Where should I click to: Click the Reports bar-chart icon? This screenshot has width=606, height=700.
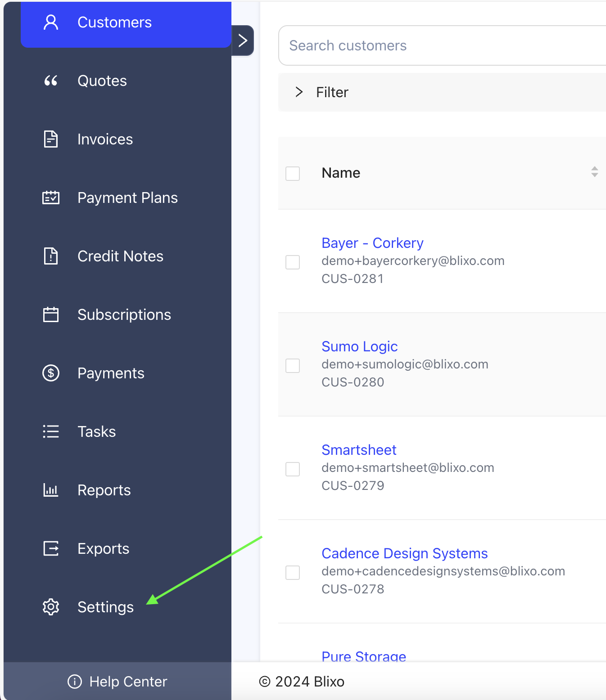coord(51,490)
